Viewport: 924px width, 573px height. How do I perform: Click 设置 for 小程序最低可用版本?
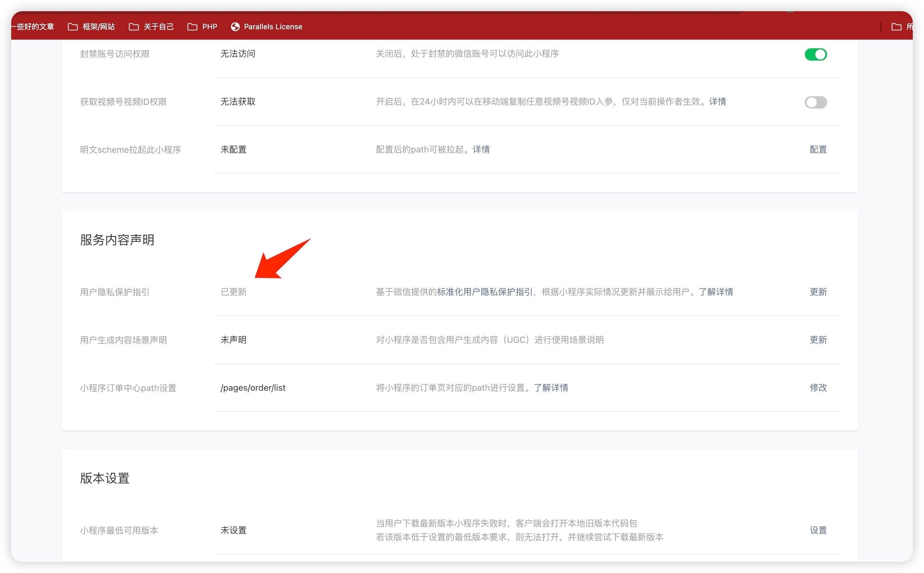tap(818, 530)
